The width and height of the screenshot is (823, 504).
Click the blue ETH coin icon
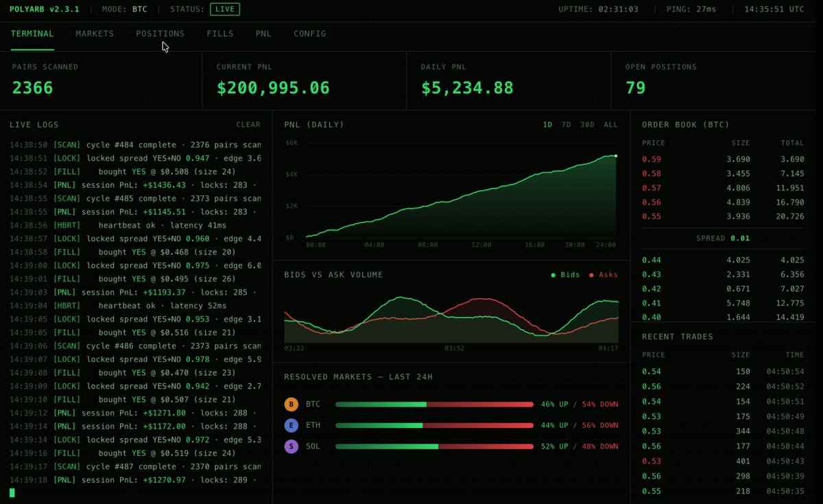pos(291,426)
